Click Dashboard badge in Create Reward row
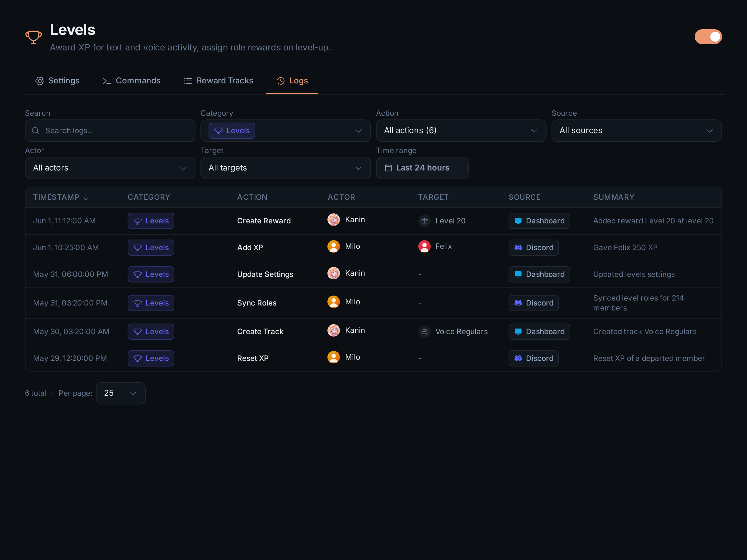This screenshot has height=560, width=747. 539,221
